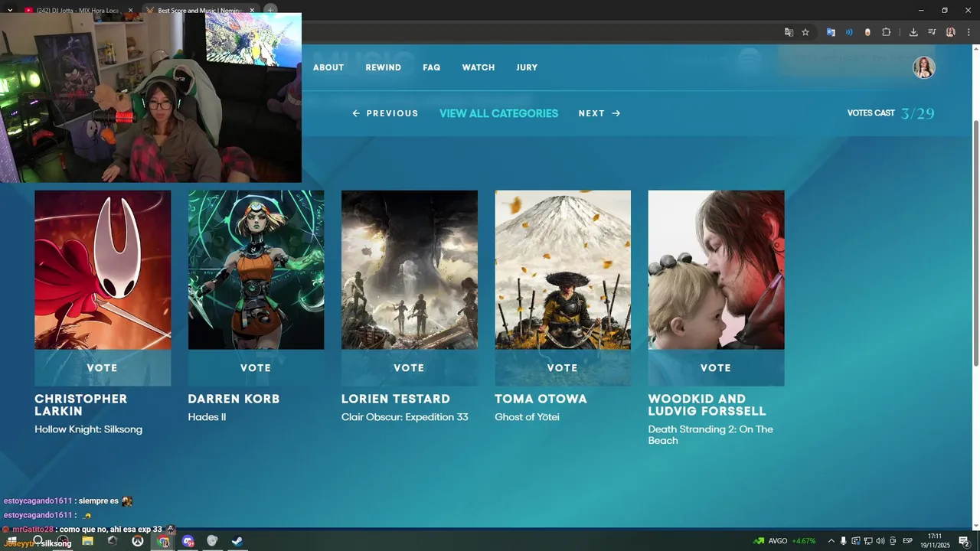Open the JURY navigation item
Image resolution: width=980 pixels, height=551 pixels.
[x=527, y=67]
